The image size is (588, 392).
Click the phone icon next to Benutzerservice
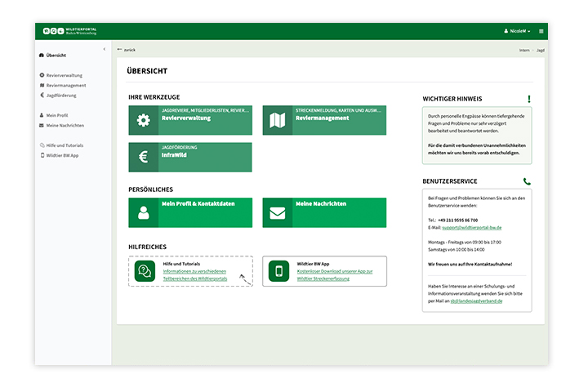[527, 181]
